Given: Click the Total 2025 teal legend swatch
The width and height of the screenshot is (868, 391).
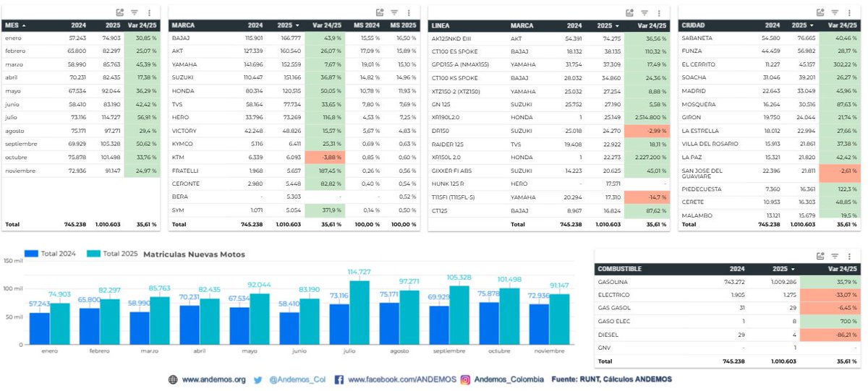Looking at the screenshot, I should (93, 254).
